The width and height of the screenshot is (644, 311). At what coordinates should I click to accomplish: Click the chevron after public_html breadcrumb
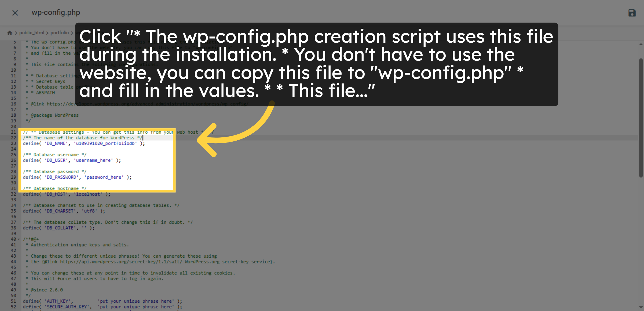(x=47, y=32)
